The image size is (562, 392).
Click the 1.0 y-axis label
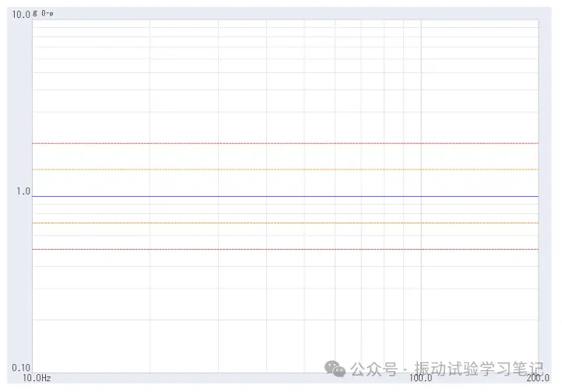(x=23, y=191)
